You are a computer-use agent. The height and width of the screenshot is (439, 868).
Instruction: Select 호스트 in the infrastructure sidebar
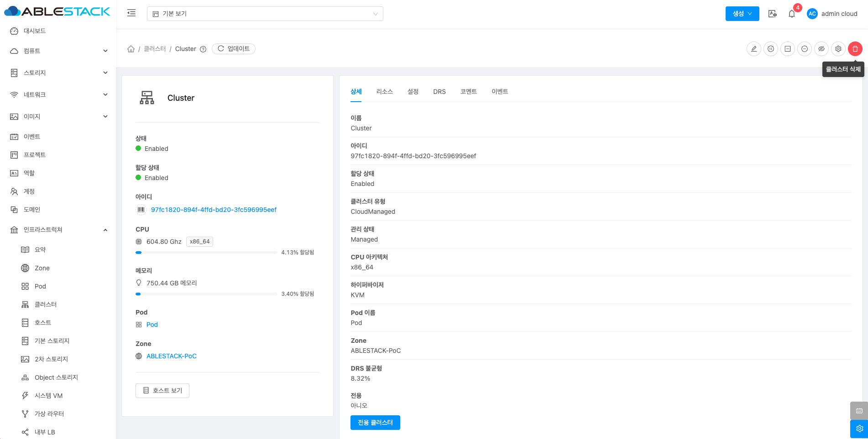(43, 323)
